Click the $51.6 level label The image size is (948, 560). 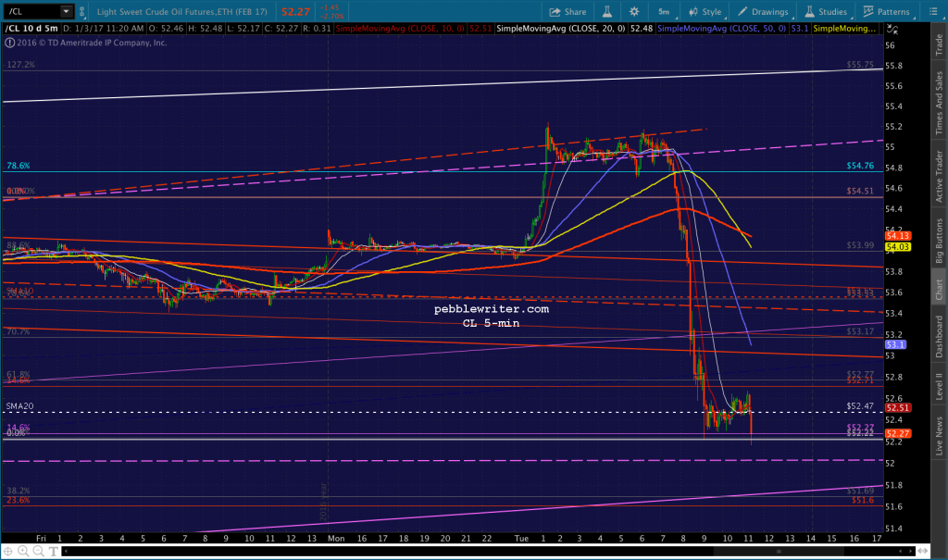(x=863, y=501)
